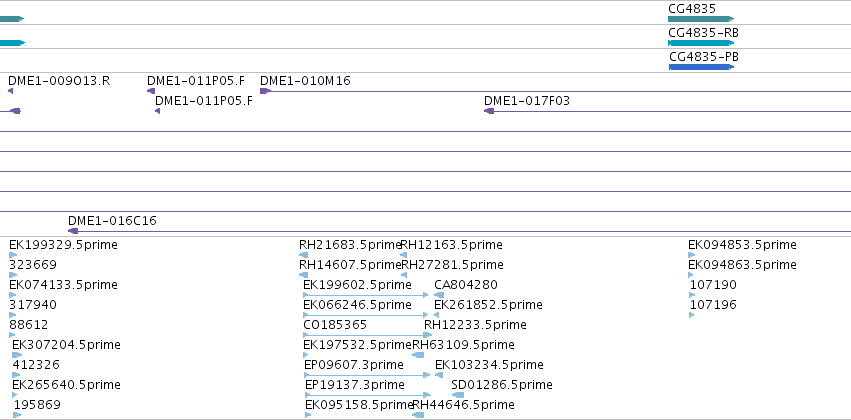Click the DME1-016C16 arrowhead marker

pos(73,231)
